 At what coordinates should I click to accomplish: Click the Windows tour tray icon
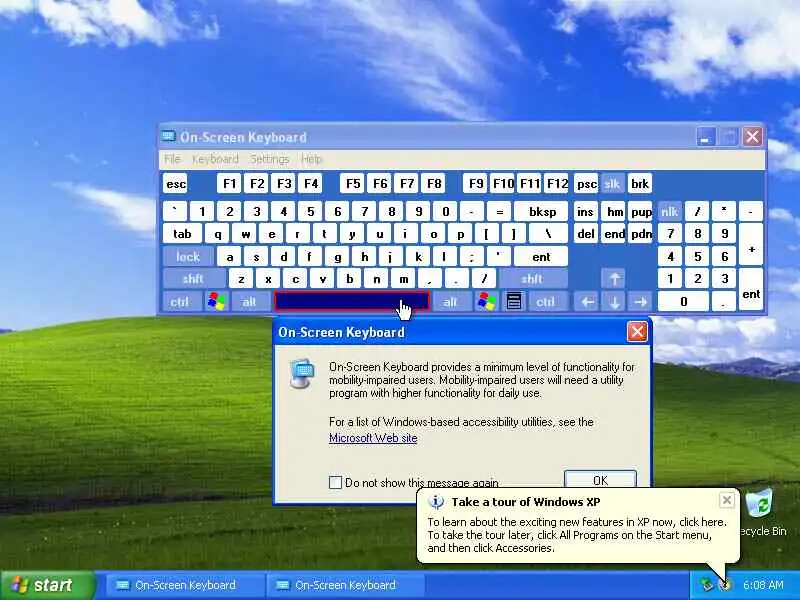point(725,585)
